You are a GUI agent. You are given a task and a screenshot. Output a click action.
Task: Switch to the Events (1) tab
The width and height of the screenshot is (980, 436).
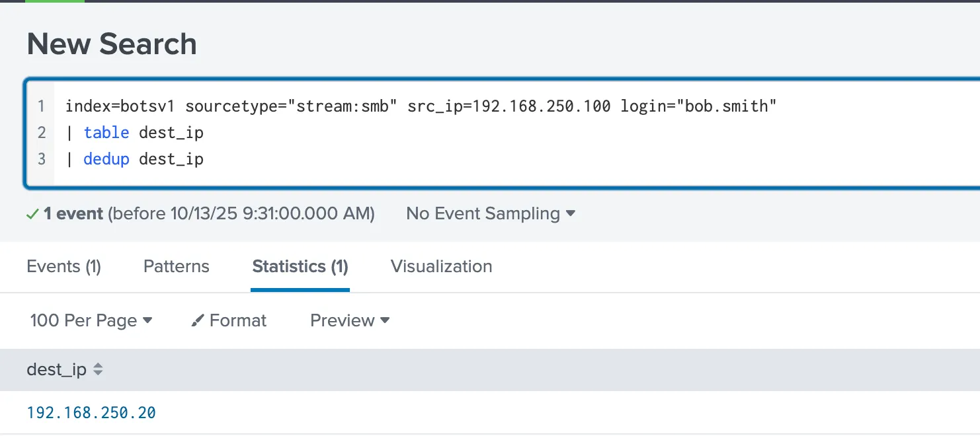(63, 266)
